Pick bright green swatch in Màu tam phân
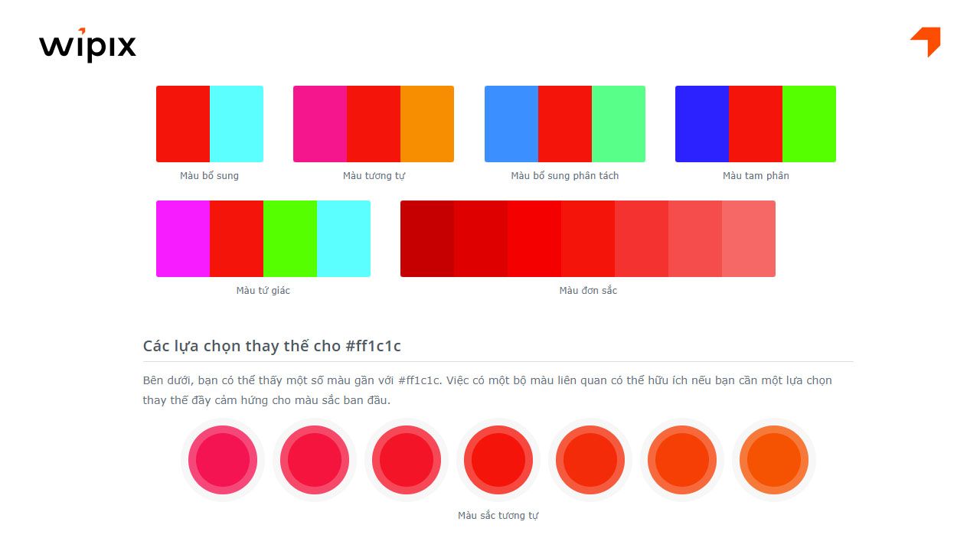 coord(809,124)
